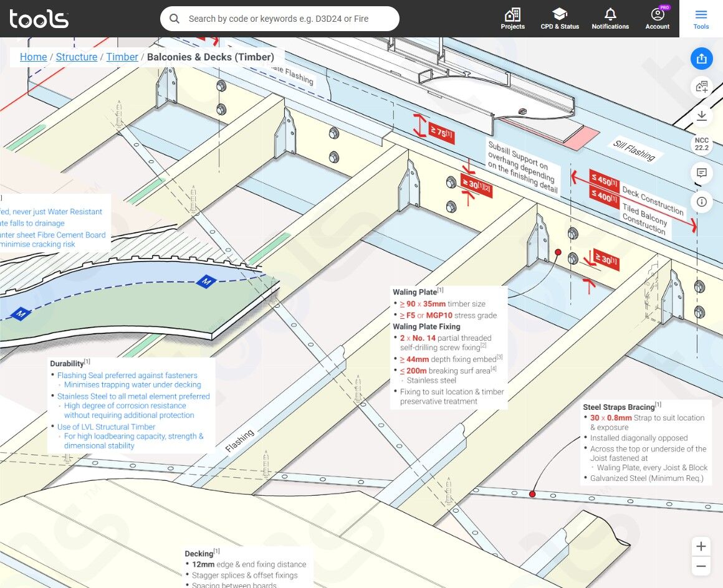
Task: Click the search magnifier icon
Action: click(175, 19)
